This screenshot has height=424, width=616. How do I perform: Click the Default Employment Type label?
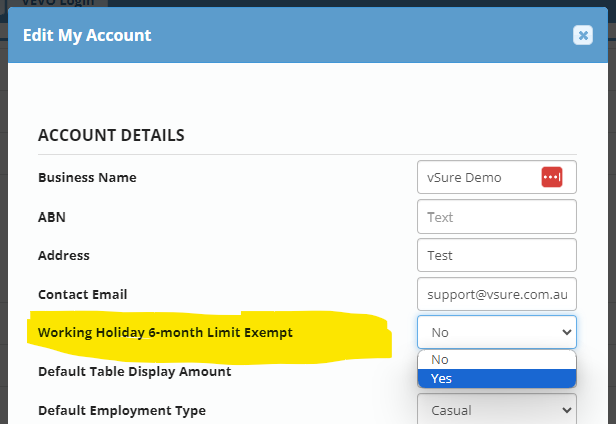pos(122,410)
